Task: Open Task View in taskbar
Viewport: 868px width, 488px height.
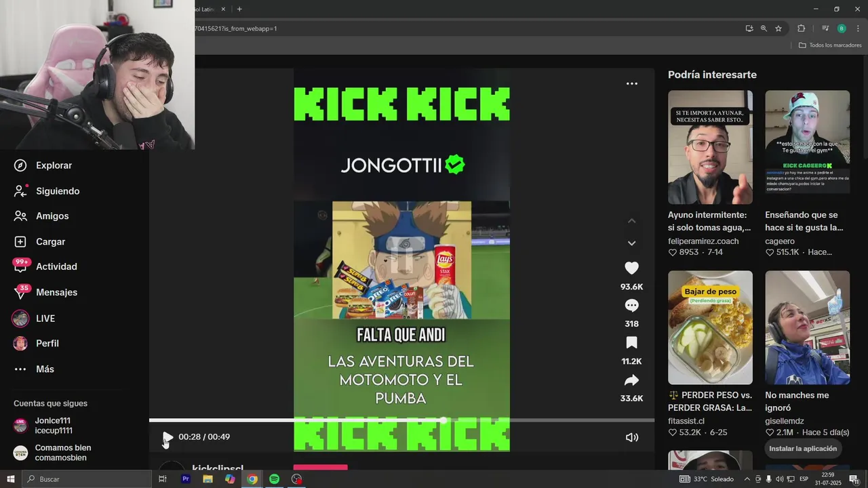Action: pyautogui.click(x=163, y=479)
